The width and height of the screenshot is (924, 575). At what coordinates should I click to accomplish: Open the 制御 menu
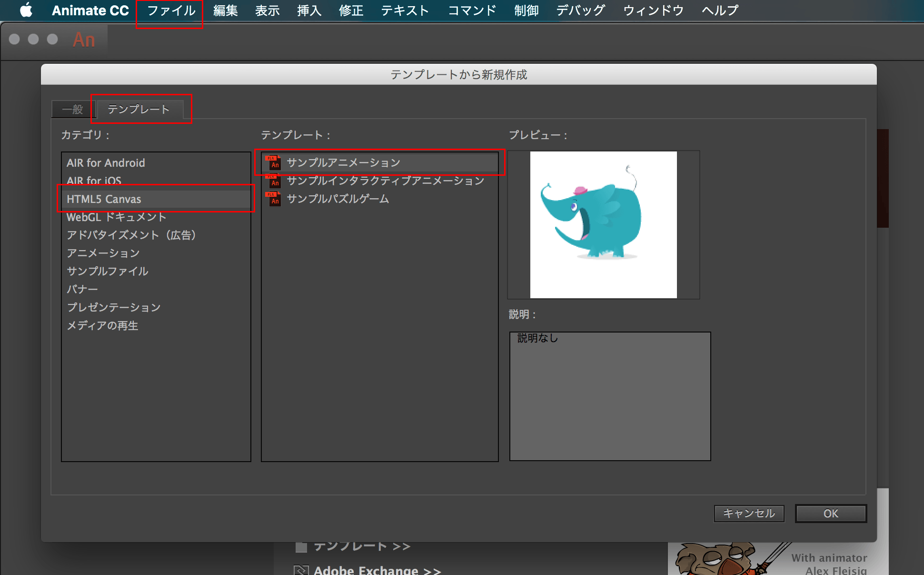[x=526, y=10]
